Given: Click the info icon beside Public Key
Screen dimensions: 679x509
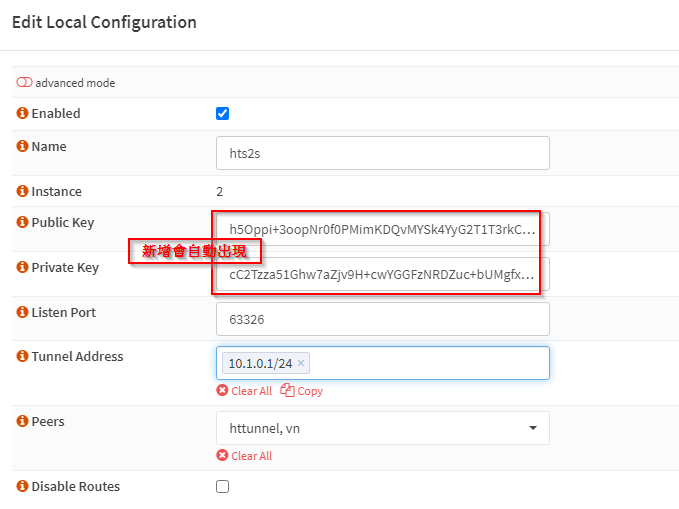Looking at the screenshot, I should point(22,222).
